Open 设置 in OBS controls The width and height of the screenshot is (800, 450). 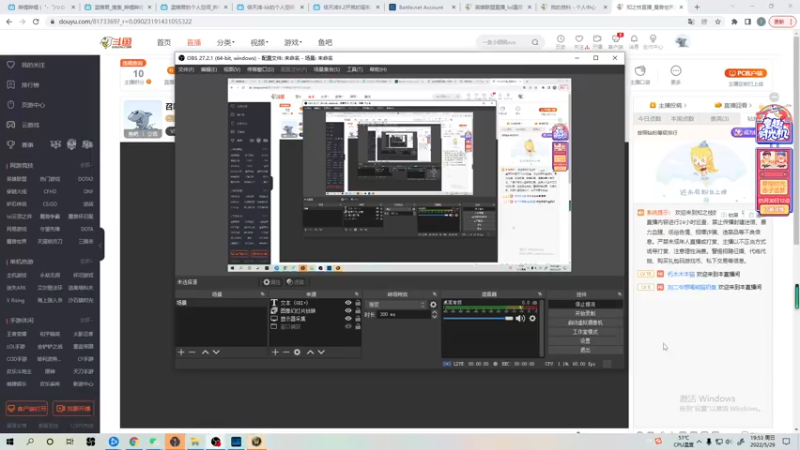[585, 341]
